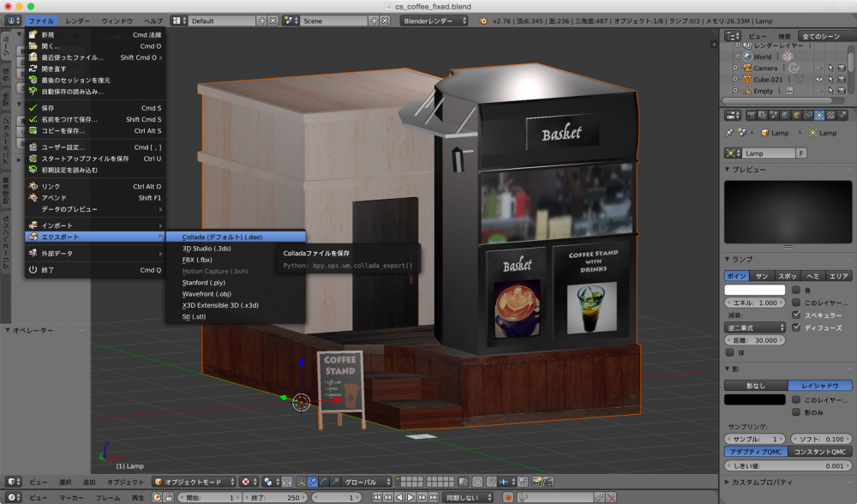This screenshot has height=504, width=857.
Task: Open the Render properties tab
Action: point(752,114)
